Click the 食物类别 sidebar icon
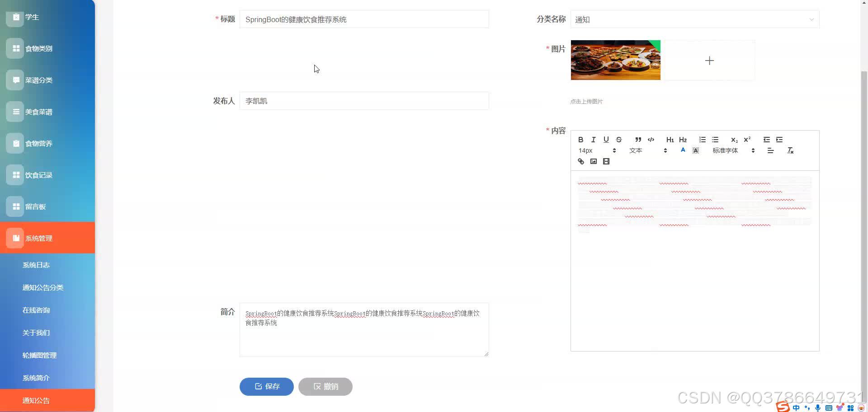Screen dimensions: 868x412 click(16, 48)
